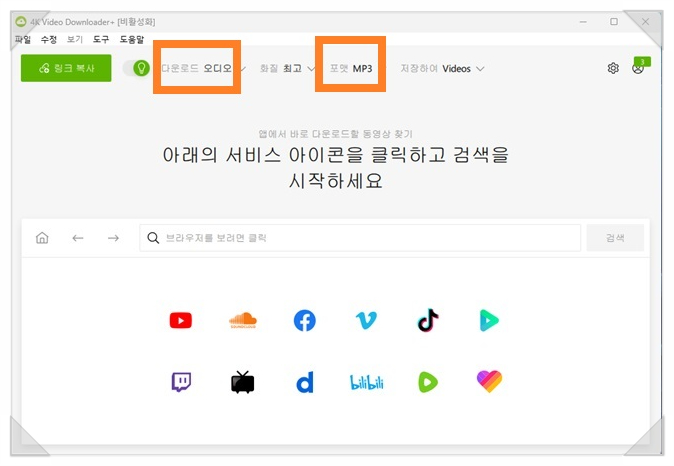The image size is (674, 466).
Task: Click the green 링크 복사 button
Action: click(x=66, y=68)
